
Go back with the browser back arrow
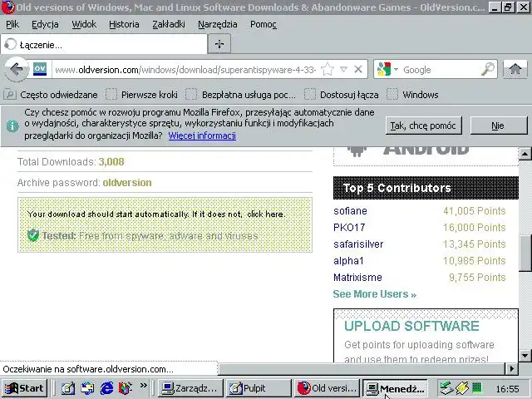click(x=16, y=69)
